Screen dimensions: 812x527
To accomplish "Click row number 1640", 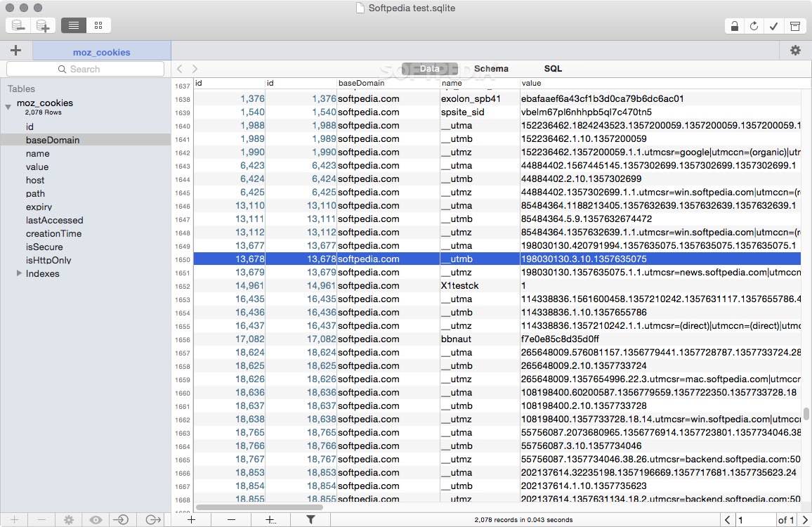I will point(183,126).
